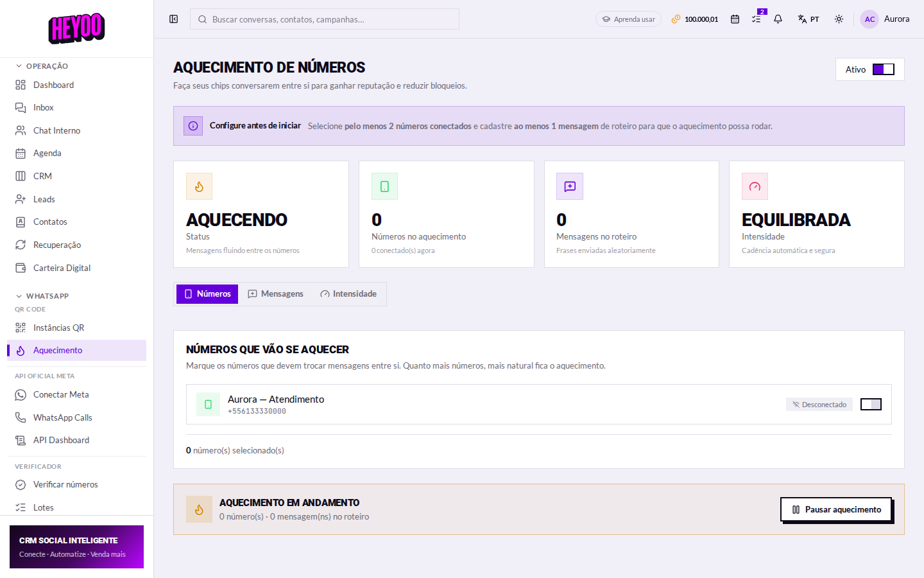This screenshot has height=578, width=924.
Task: Switch to the Números tab
Action: click(207, 294)
